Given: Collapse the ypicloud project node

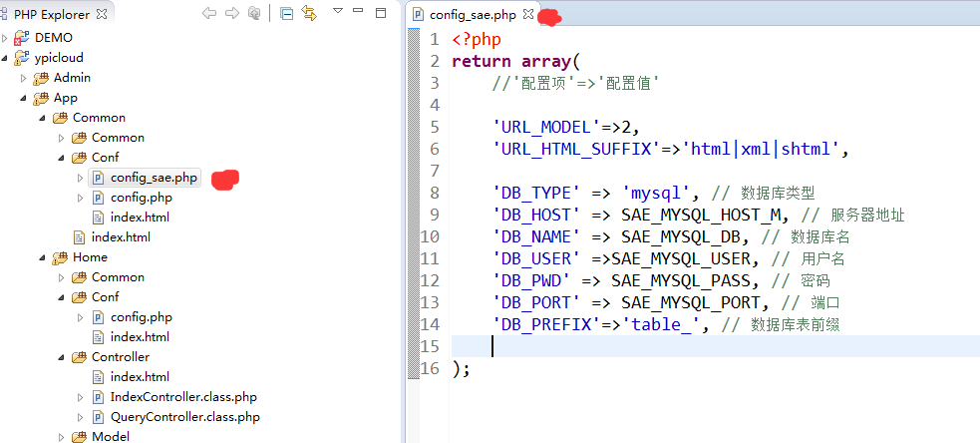Looking at the screenshot, I should 5,58.
